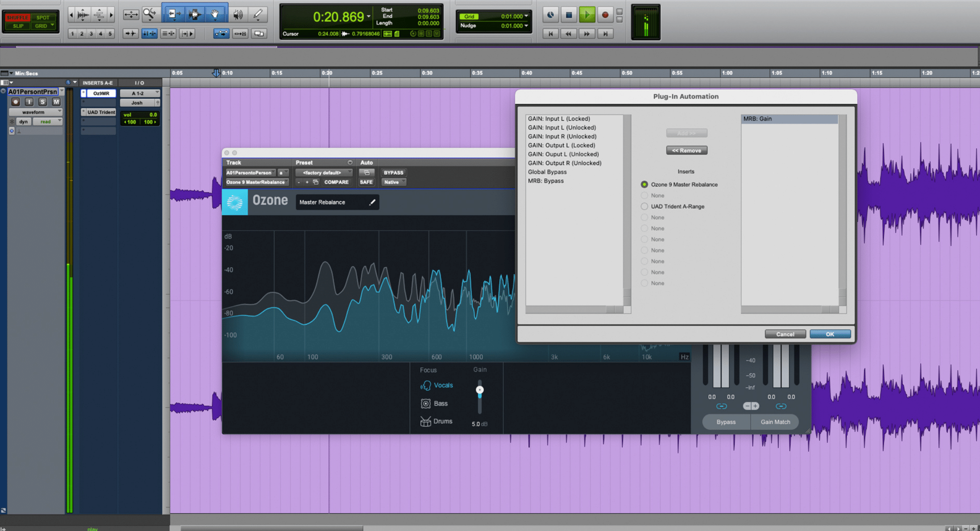
Task: Click the << Remove button
Action: [686, 151]
